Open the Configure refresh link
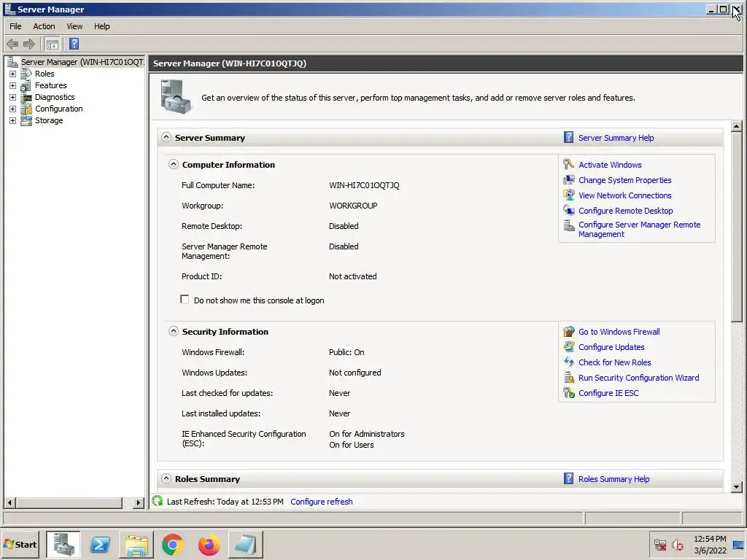This screenshot has width=747, height=560. (x=322, y=502)
